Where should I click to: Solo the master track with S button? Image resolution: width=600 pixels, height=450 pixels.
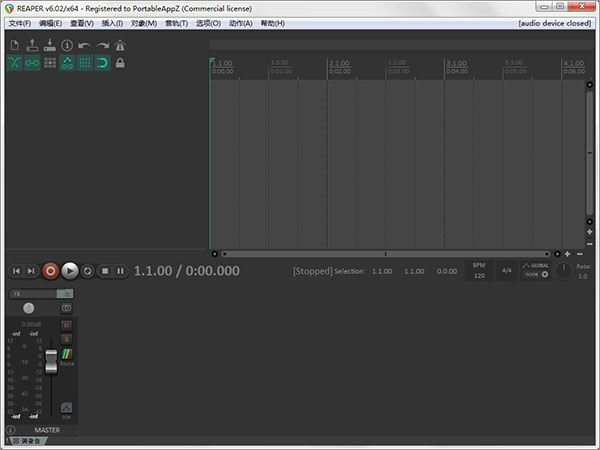pos(66,339)
